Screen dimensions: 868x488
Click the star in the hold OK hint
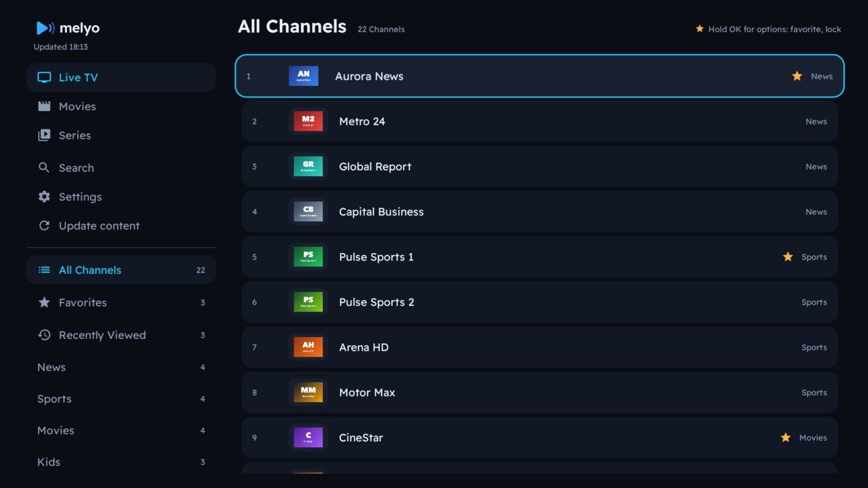pyautogui.click(x=700, y=28)
